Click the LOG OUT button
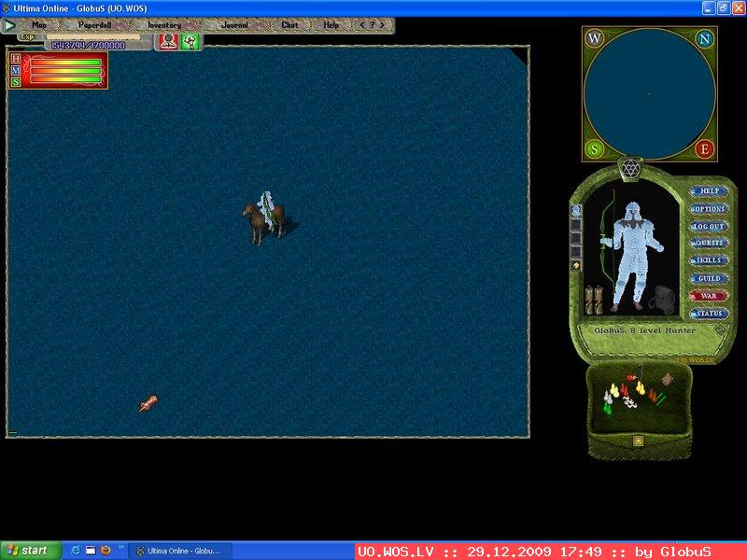Viewport: 747px width, 560px height. [709, 226]
